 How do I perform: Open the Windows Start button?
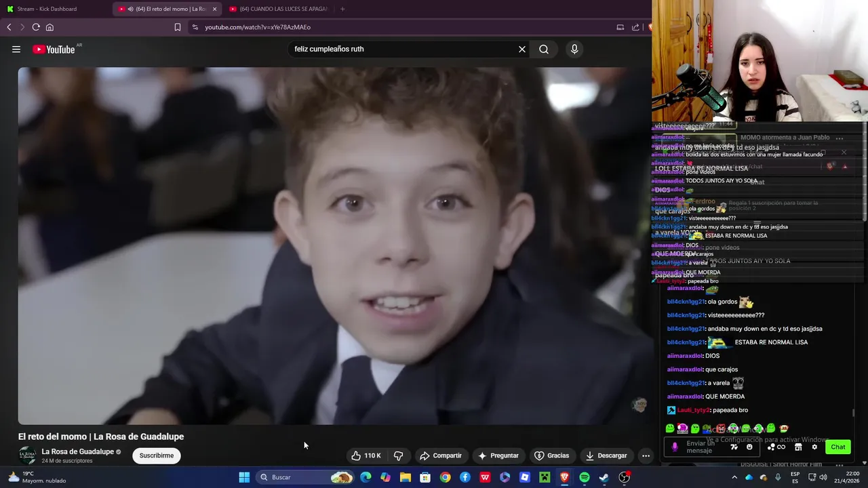pos(244,477)
